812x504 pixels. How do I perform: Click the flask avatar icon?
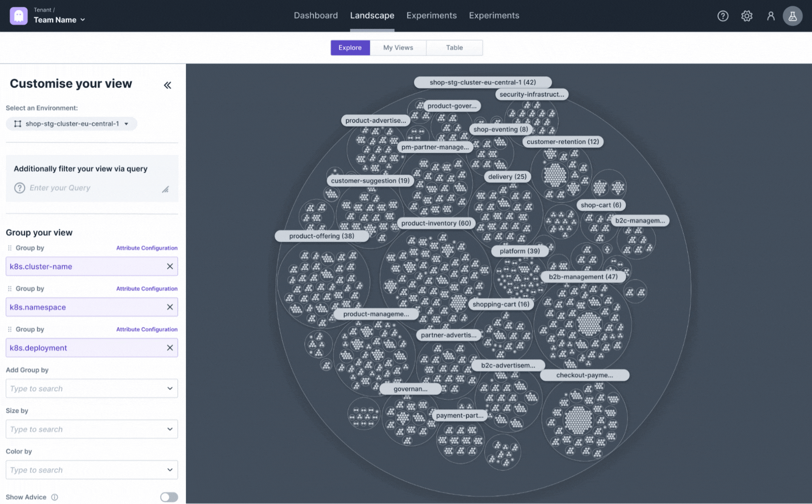click(792, 16)
